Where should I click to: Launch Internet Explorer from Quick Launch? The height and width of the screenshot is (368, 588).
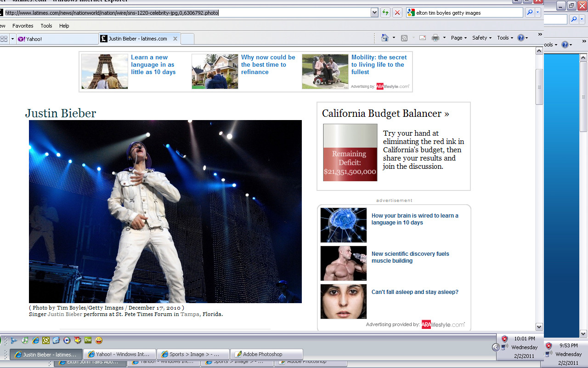click(36, 340)
